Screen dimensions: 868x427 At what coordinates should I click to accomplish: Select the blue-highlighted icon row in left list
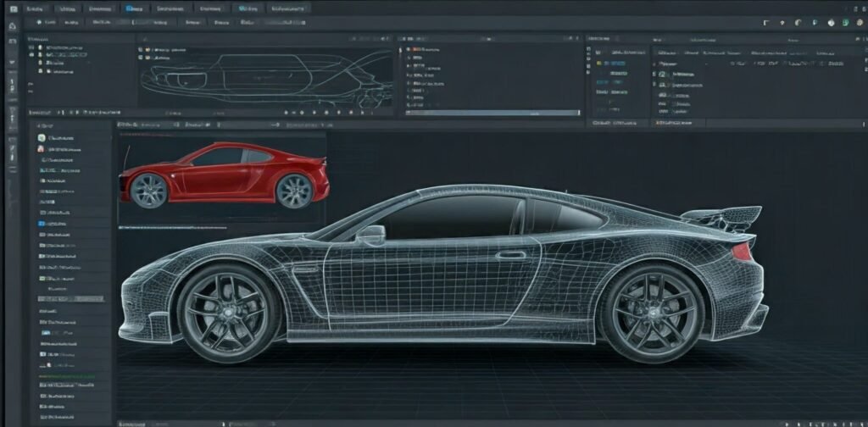53,224
